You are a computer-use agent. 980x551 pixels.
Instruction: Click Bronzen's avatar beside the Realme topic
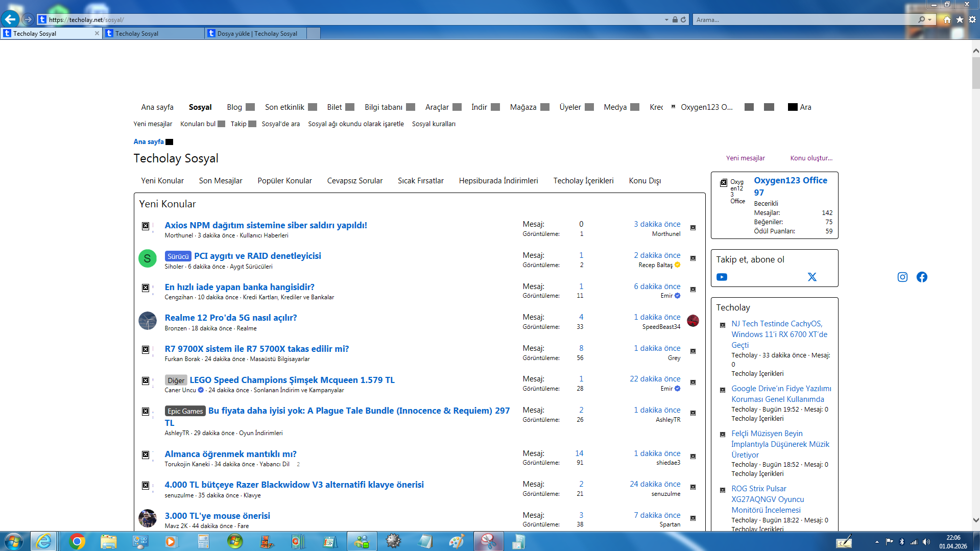[147, 321]
